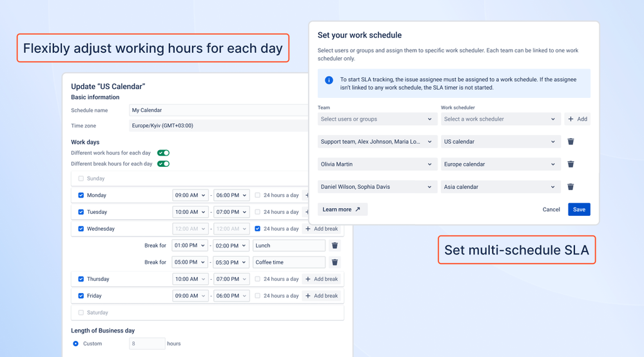The width and height of the screenshot is (644, 357).
Task: Enable 24 hours a day for Tuesday
Action: point(257,212)
